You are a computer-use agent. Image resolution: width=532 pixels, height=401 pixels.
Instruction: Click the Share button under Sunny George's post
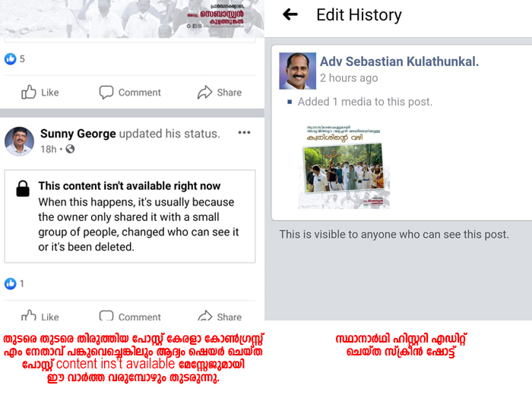[x=220, y=316]
